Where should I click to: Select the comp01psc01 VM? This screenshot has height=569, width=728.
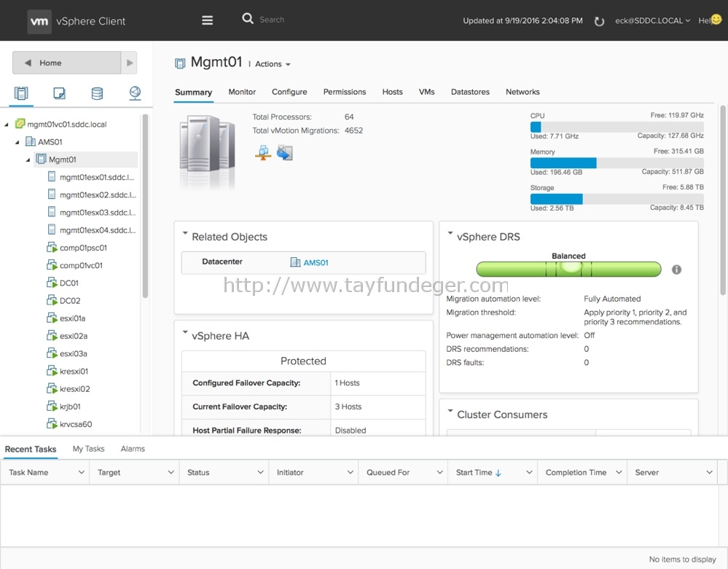tap(77, 248)
